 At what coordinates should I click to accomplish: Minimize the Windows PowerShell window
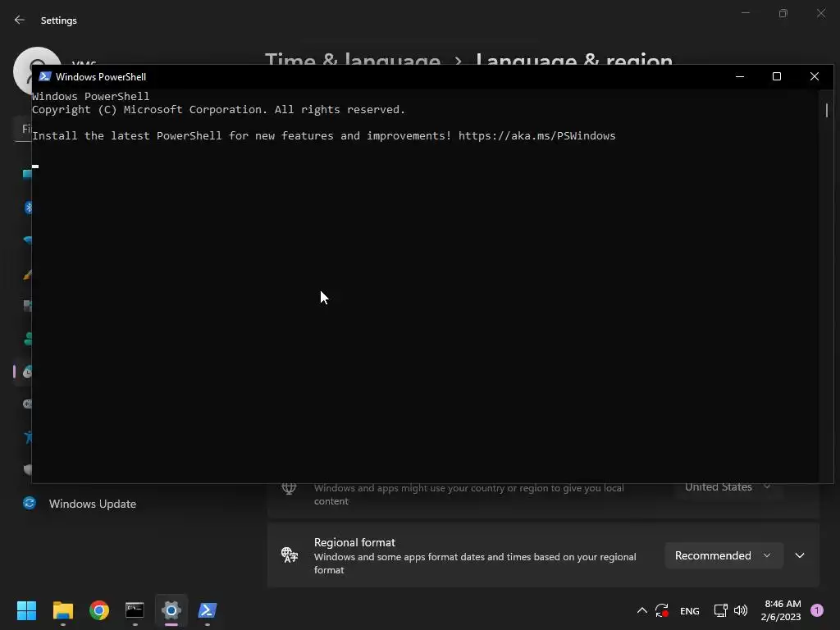point(740,76)
